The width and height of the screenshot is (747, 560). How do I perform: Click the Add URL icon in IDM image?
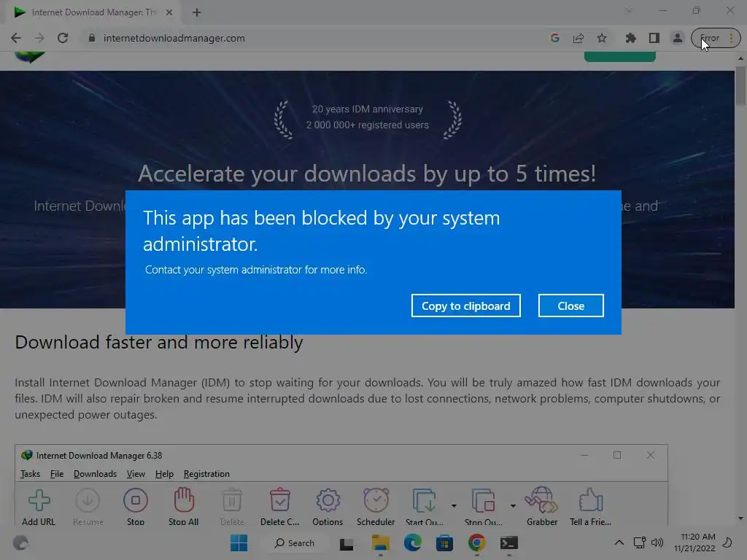coord(39,507)
